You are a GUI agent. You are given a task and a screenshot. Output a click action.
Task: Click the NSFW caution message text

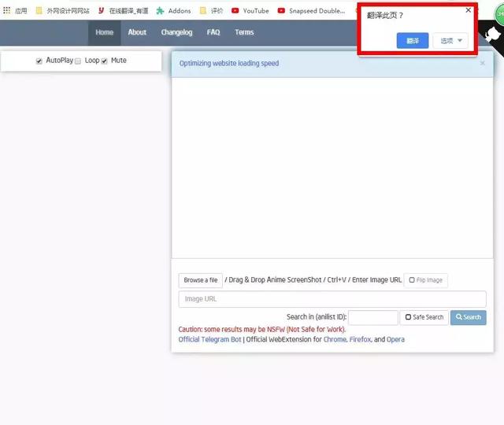[262, 329]
